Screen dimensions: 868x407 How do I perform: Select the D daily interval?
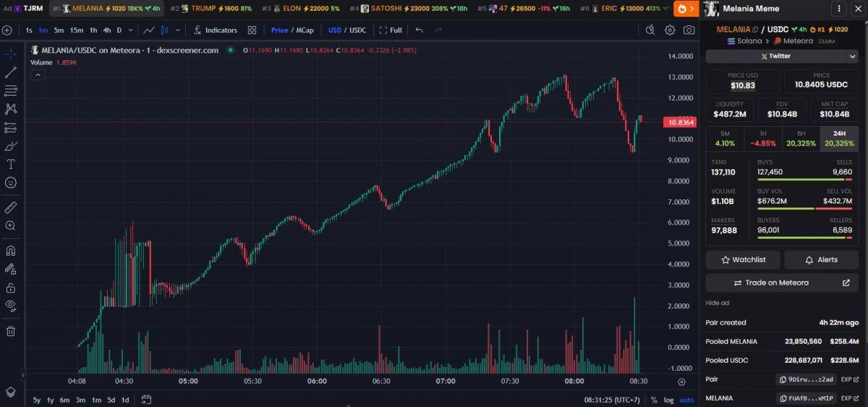point(119,30)
